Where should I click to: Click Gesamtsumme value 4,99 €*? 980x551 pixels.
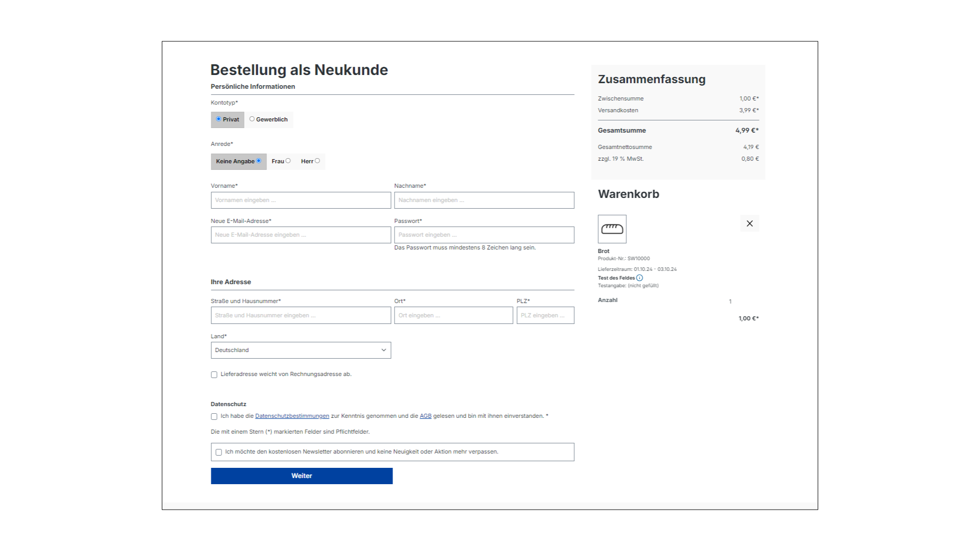pos(747,131)
